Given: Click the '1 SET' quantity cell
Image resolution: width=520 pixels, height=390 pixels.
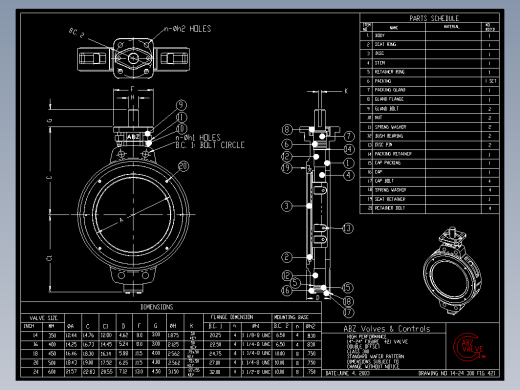Looking at the screenshot, I should coord(490,81).
